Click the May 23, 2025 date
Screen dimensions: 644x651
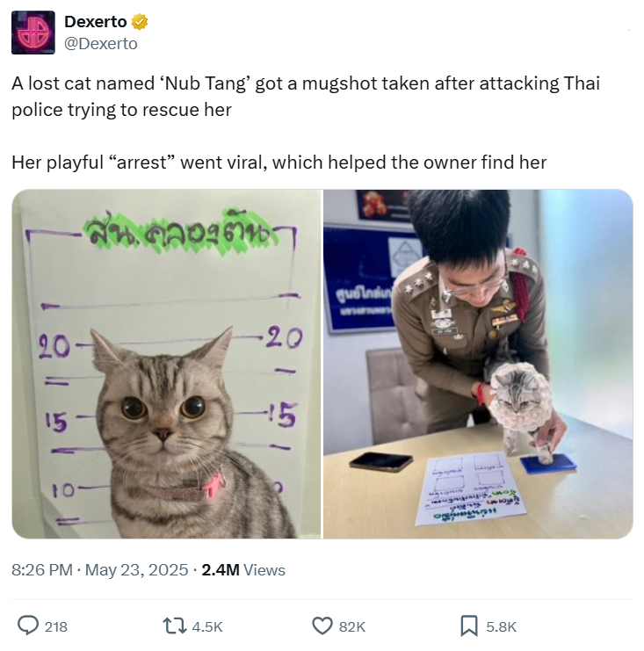coord(136,570)
